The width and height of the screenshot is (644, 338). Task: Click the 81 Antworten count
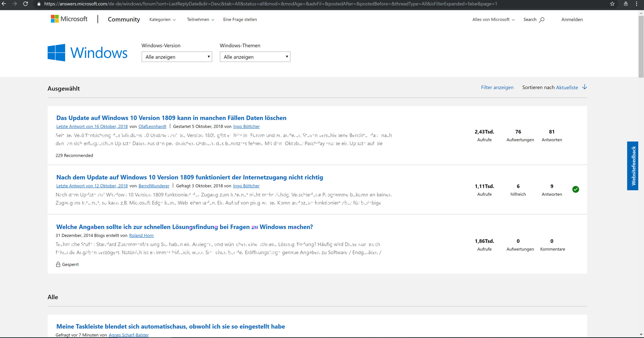pos(552,135)
